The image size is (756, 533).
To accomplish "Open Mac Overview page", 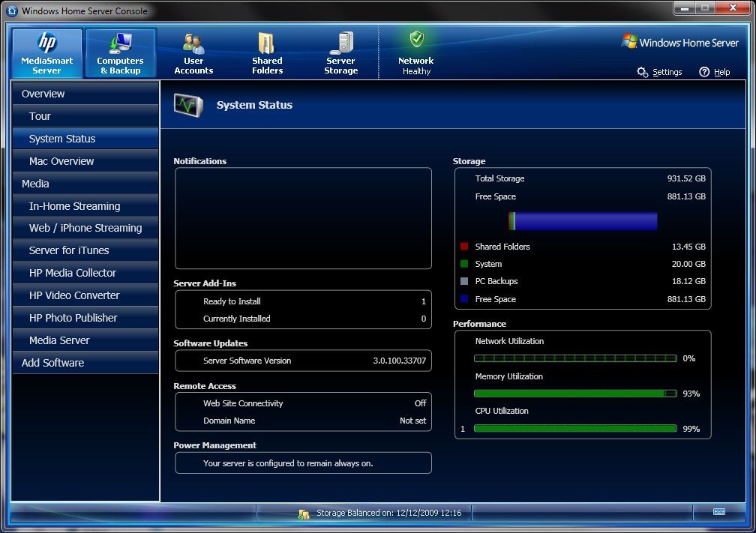I will click(85, 161).
